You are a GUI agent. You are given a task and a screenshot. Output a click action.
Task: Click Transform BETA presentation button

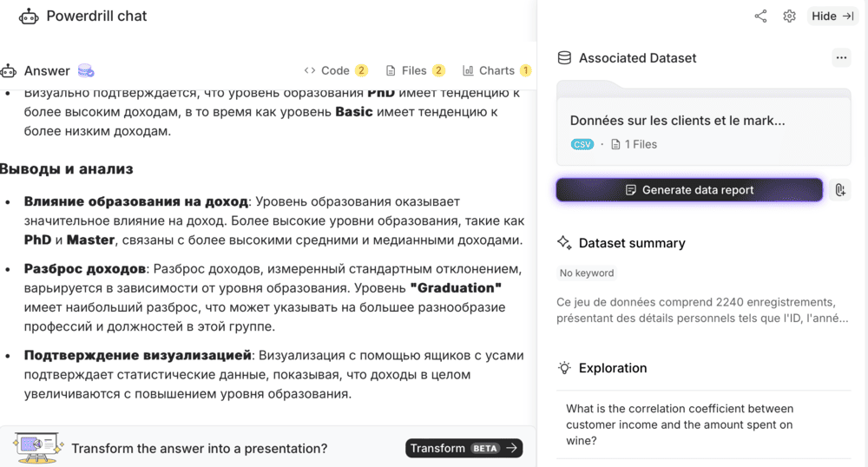coord(464,448)
